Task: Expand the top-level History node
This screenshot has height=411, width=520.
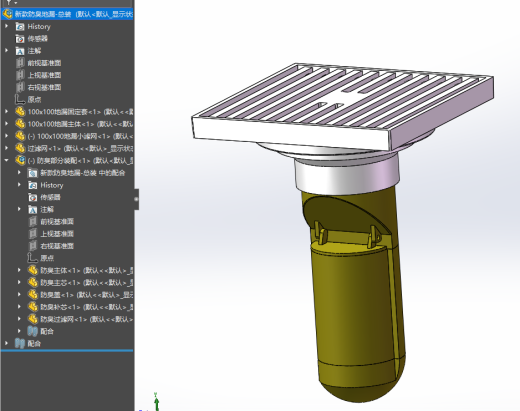Action: point(7,26)
